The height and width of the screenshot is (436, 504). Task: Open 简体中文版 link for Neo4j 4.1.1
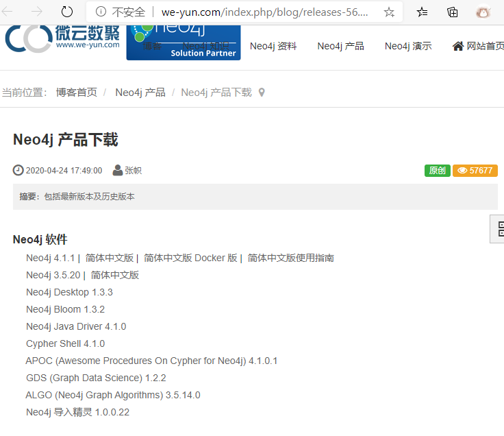(110, 258)
